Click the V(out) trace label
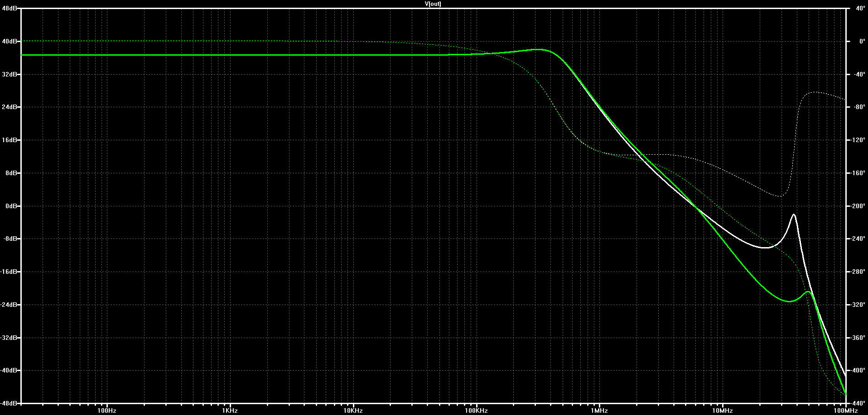The height and width of the screenshot is (415, 868). tap(433, 4)
